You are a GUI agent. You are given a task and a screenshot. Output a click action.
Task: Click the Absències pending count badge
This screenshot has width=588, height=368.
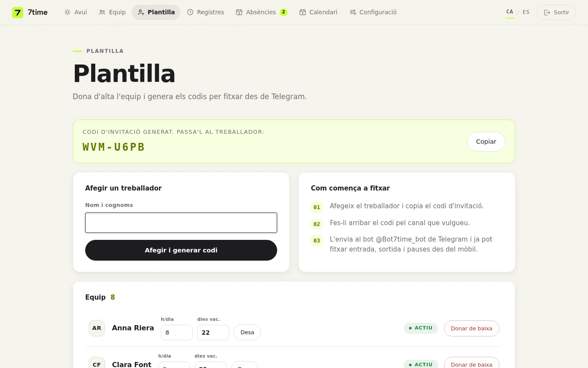[284, 12]
